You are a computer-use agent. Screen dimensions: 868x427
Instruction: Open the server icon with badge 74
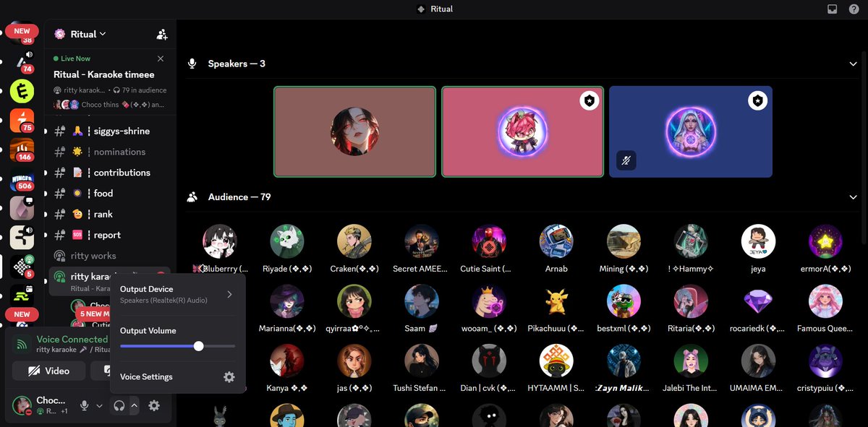[22, 62]
